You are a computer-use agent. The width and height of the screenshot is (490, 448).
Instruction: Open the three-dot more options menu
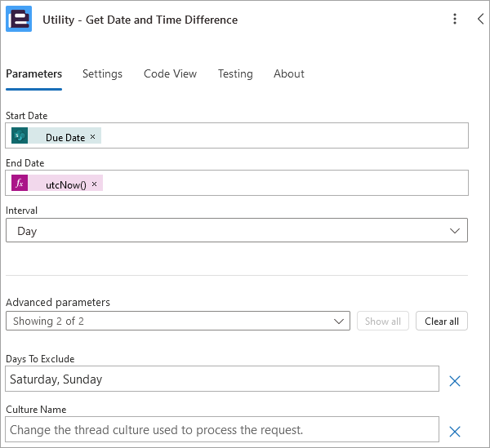(x=455, y=19)
